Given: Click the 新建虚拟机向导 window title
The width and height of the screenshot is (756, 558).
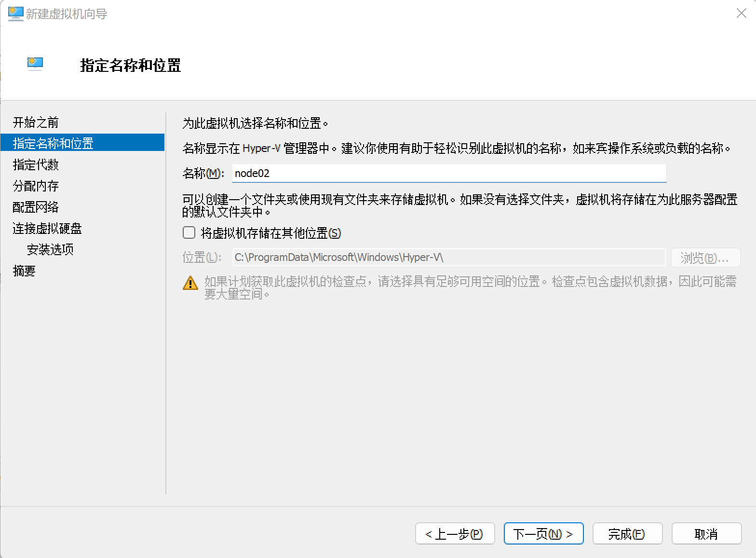Looking at the screenshot, I should (x=67, y=14).
